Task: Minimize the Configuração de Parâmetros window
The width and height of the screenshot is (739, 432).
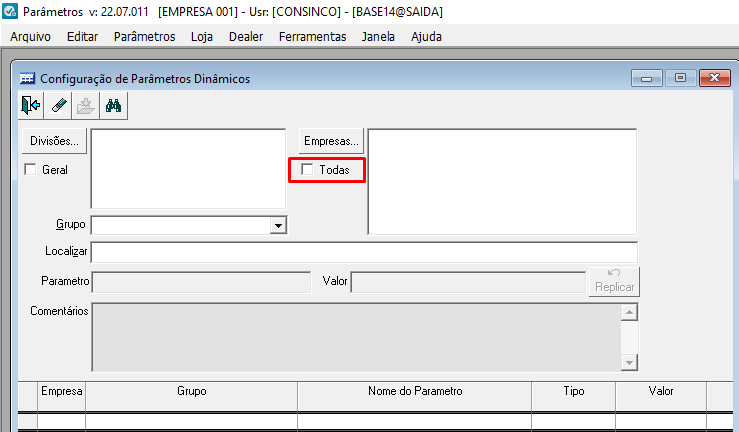Action: 647,78
